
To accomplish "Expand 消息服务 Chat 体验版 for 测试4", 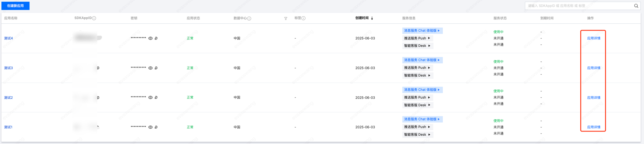I will 422,31.
